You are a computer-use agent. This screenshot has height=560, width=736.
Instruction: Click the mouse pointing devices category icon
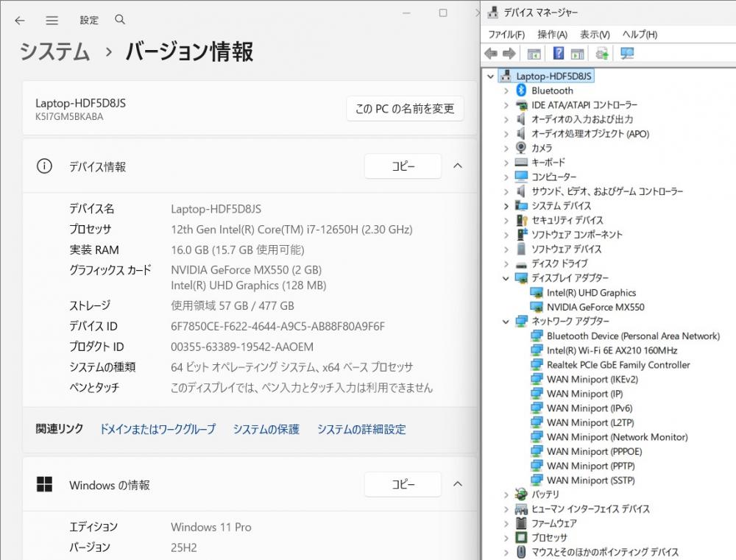[x=521, y=552]
